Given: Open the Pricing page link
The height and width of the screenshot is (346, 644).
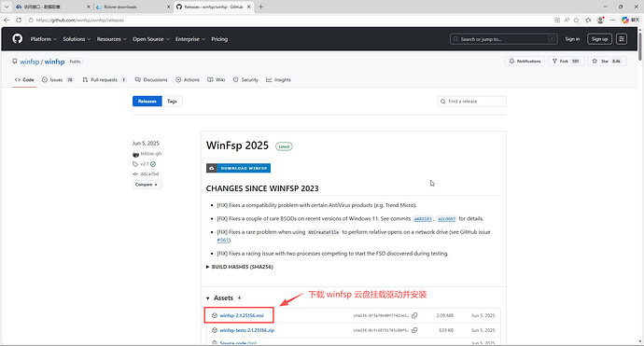Looking at the screenshot, I should tap(219, 39).
